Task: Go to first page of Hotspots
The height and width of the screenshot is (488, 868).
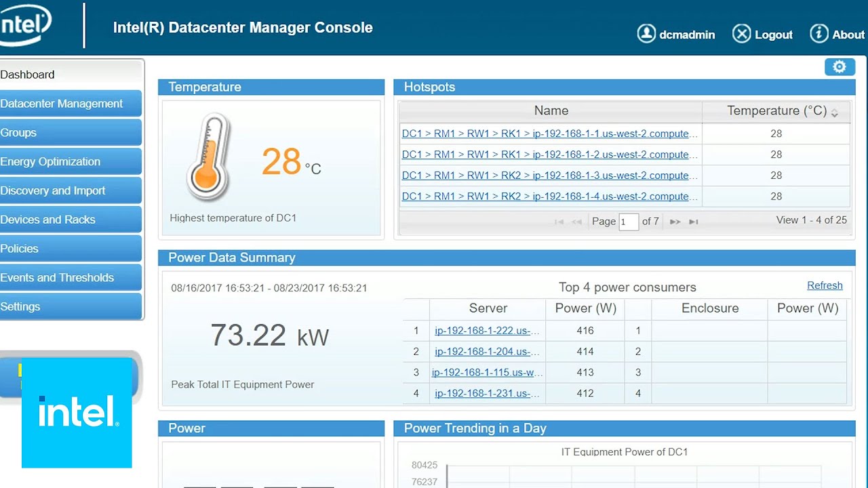Action: click(559, 222)
